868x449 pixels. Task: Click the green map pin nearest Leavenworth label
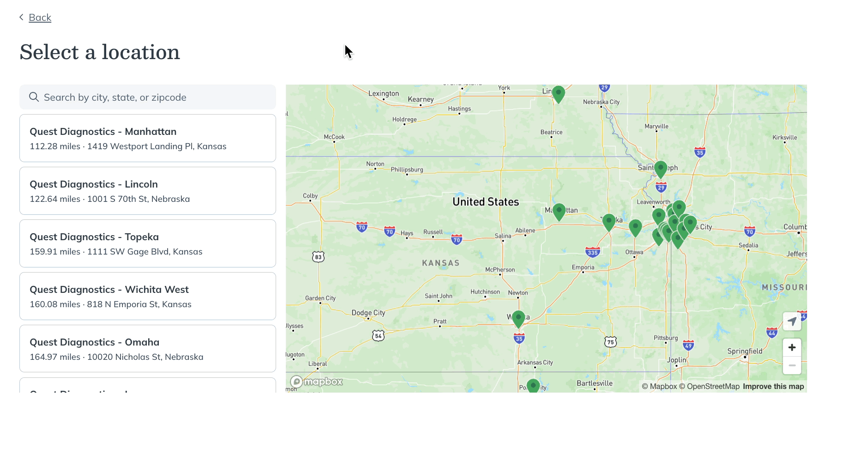(659, 216)
